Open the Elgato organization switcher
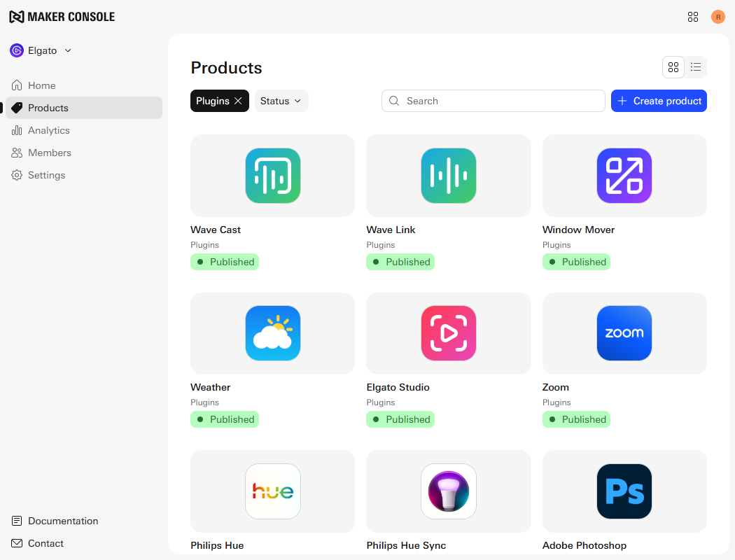 point(42,50)
